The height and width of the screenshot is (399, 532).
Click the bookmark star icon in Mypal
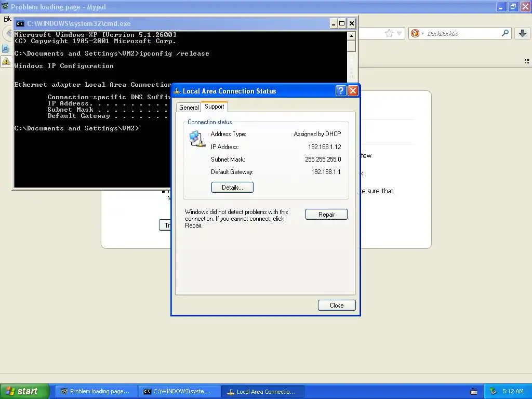tap(389, 33)
